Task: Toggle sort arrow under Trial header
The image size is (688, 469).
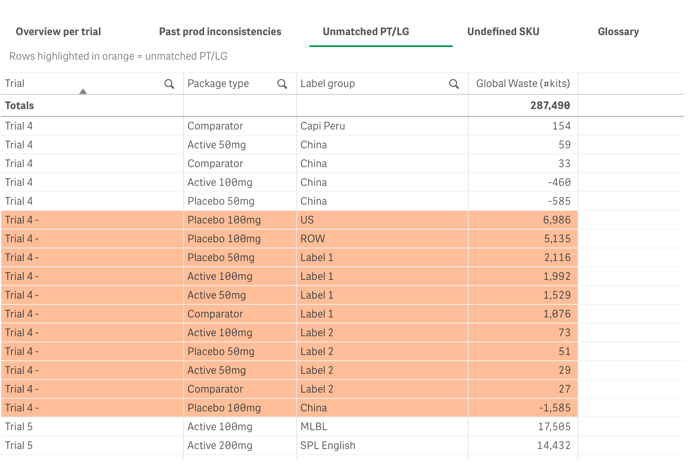Action: tap(83, 92)
